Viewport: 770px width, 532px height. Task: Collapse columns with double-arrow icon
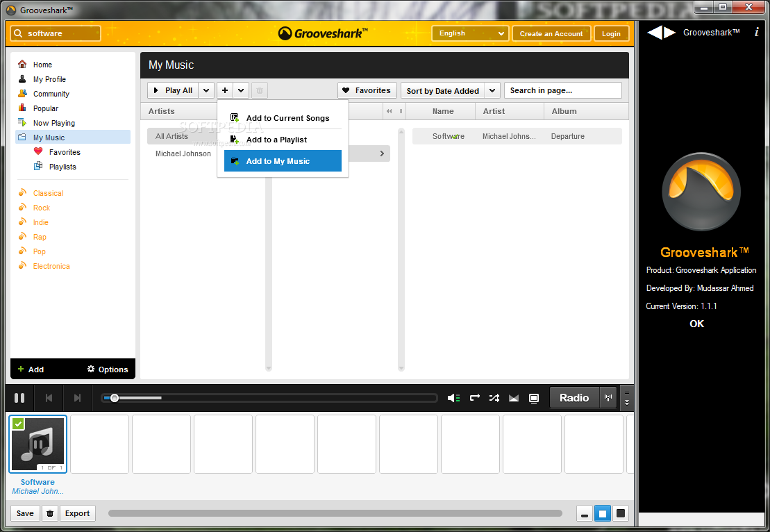coord(390,111)
